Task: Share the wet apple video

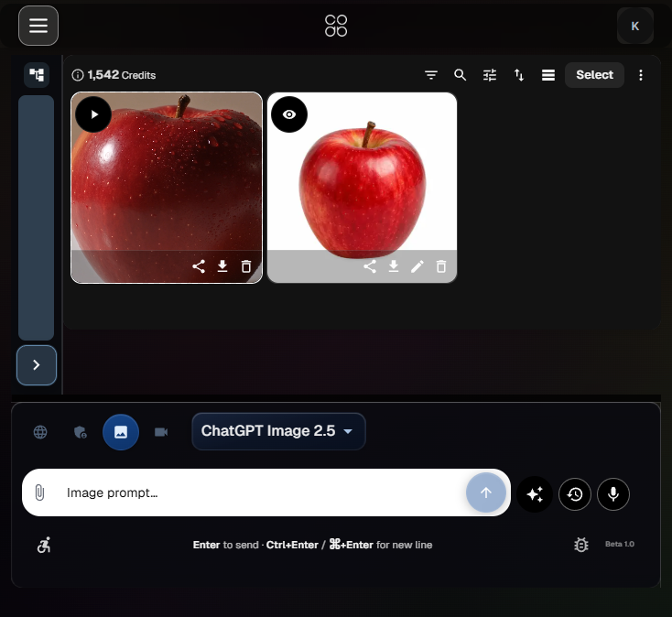Action: point(199,266)
